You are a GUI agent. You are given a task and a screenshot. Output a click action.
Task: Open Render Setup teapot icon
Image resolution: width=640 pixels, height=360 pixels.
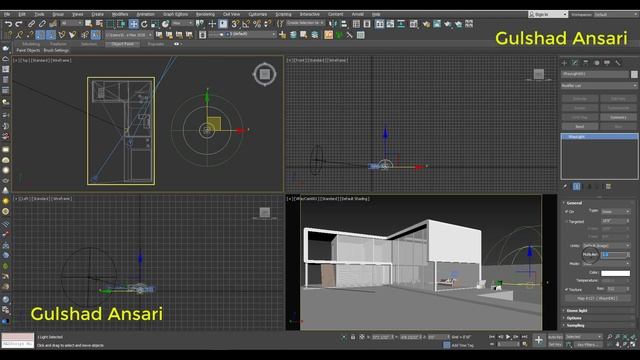426,24
